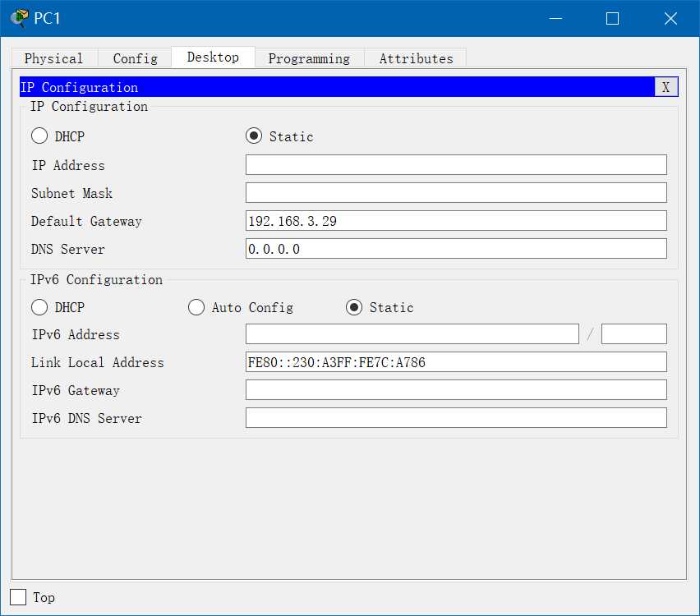Go to the Programming tab
The image size is (700, 616).
tap(309, 58)
